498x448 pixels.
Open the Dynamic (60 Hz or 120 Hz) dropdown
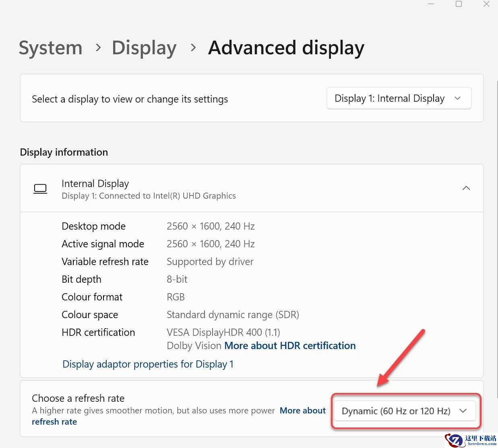coord(405,411)
